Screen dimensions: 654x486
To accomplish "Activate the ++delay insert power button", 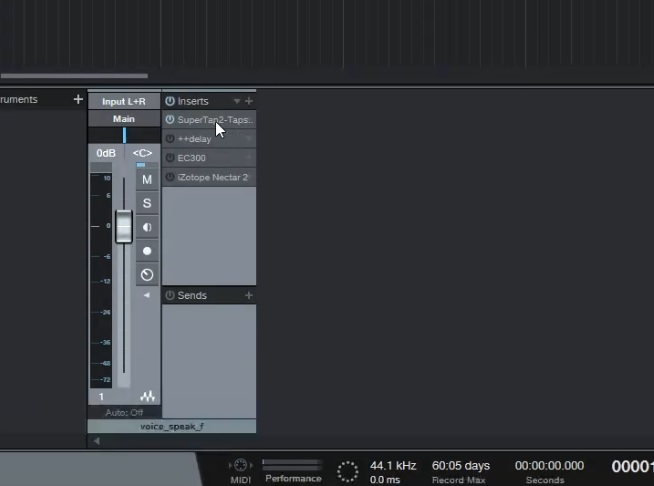I will 170,138.
